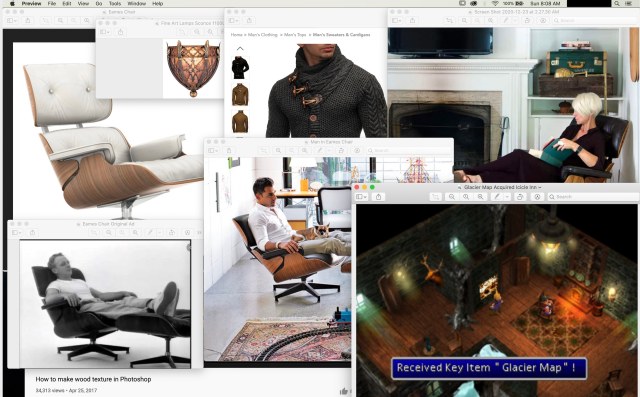The width and height of the screenshot is (640, 397).
Task: Click Share icon in Screen Shot window
Action: click(412, 20)
